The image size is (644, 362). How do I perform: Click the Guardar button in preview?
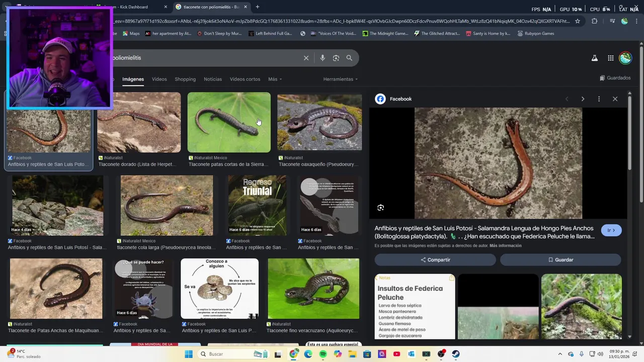[560, 260]
